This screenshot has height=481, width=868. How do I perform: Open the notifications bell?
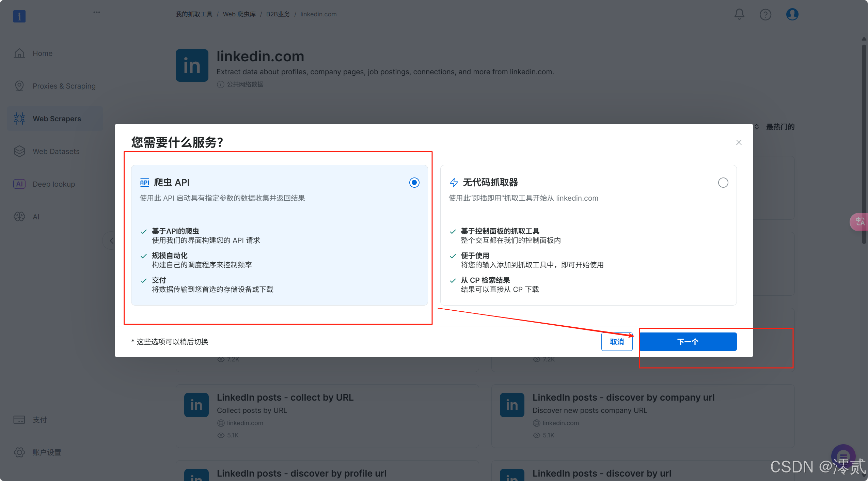click(x=739, y=14)
